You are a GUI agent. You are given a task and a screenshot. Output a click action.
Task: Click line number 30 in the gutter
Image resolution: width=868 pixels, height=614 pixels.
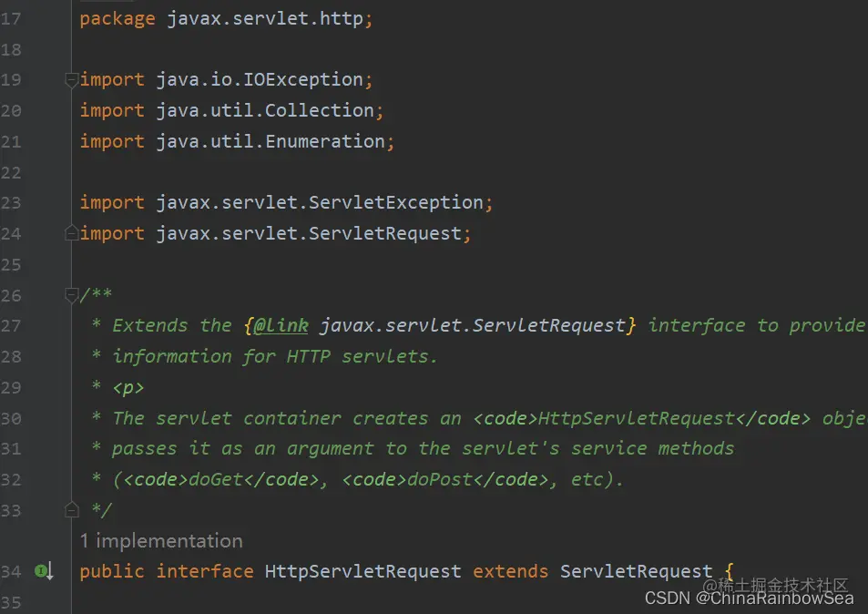[x=11, y=418]
